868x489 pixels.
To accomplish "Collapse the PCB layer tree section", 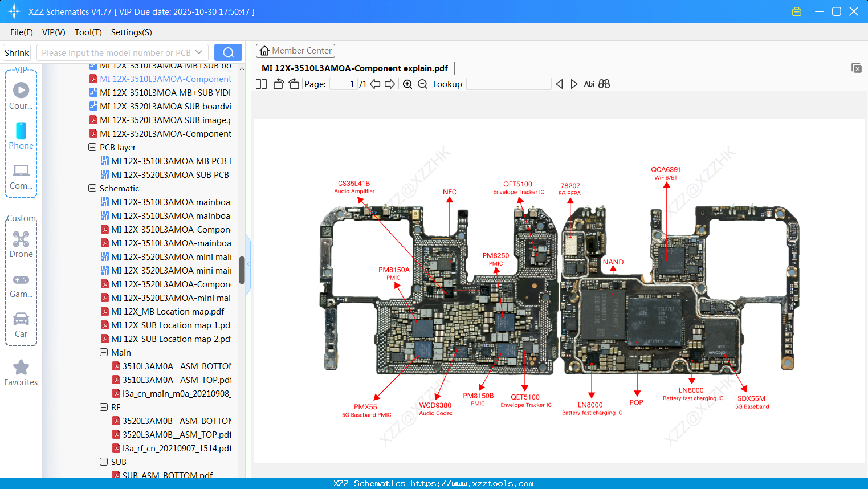I will click(92, 147).
